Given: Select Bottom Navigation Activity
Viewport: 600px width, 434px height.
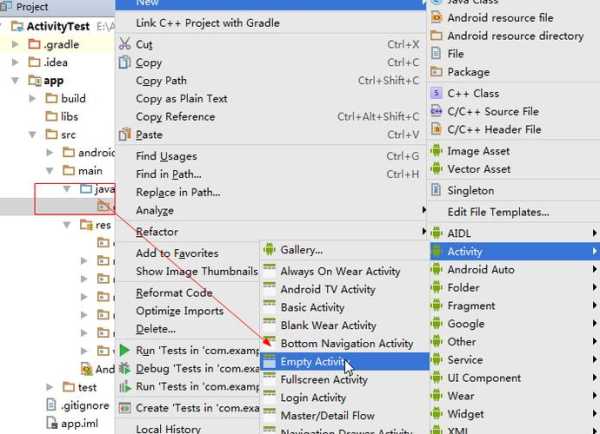Looking at the screenshot, I should click(347, 343).
